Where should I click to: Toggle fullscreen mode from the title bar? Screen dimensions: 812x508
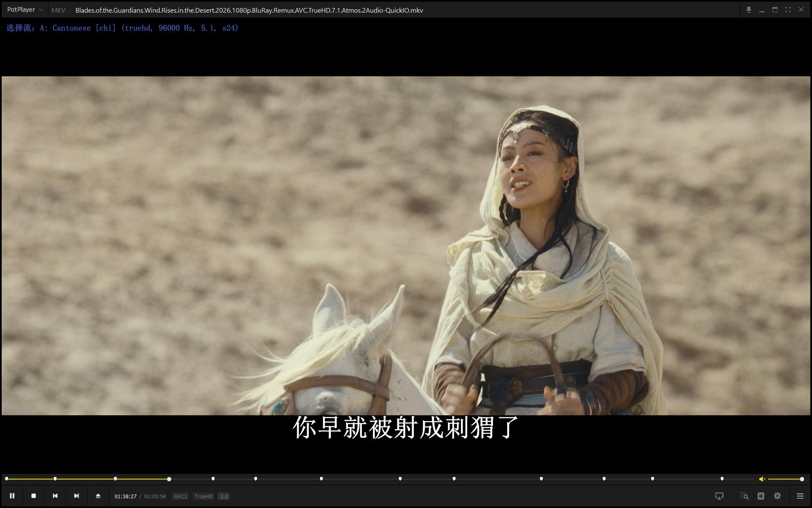pyautogui.click(x=788, y=10)
